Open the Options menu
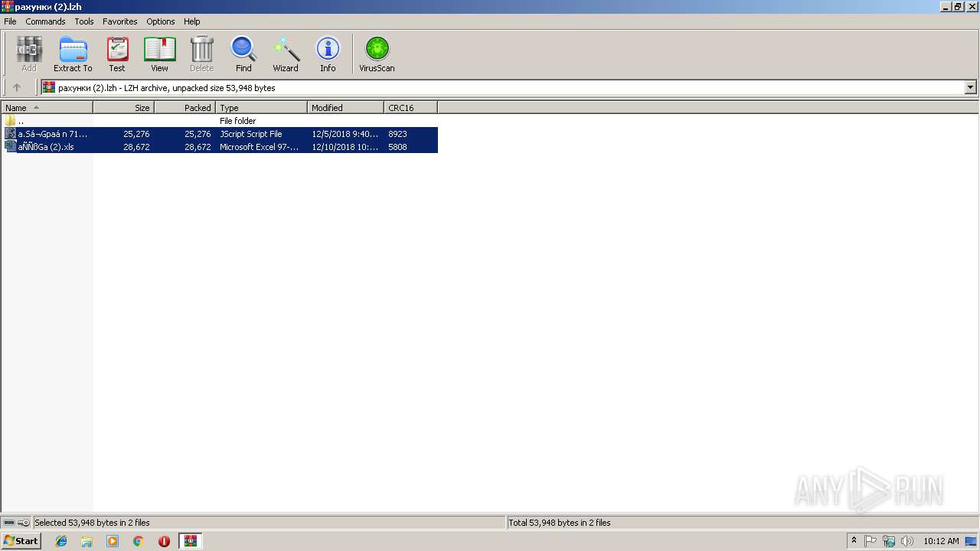This screenshot has width=980, height=551. pos(161,21)
